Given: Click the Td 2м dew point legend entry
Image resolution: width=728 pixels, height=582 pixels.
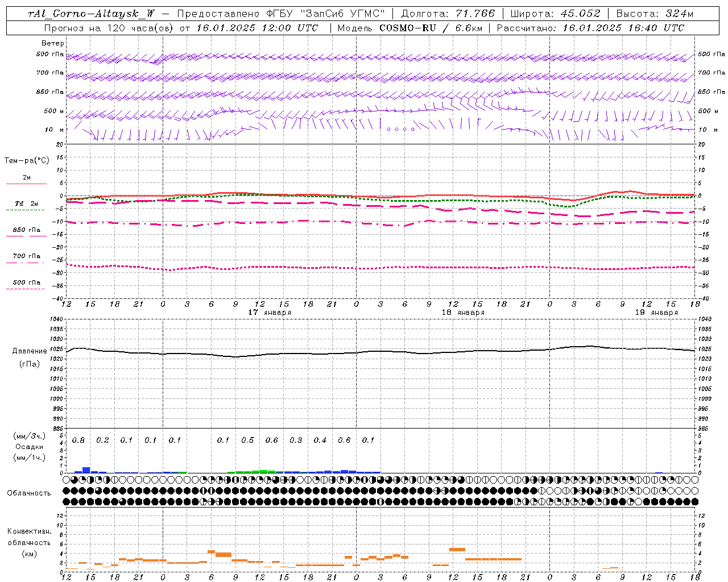Looking at the screenshot, I should [27, 203].
